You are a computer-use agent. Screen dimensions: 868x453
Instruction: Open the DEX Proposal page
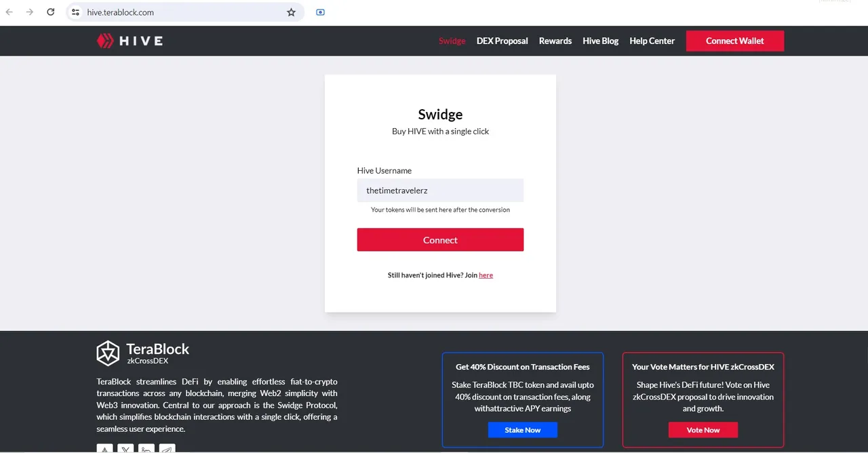point(502,41)
